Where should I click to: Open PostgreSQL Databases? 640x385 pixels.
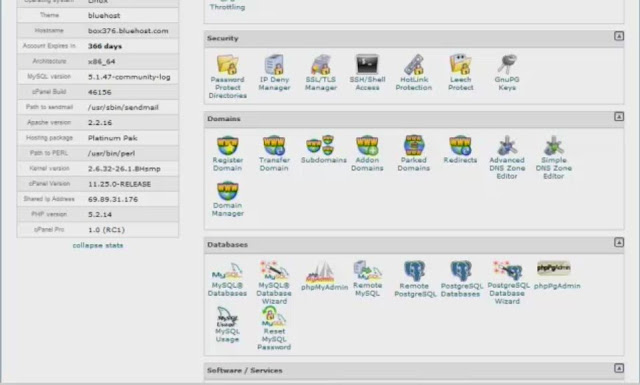click(461, 279)
